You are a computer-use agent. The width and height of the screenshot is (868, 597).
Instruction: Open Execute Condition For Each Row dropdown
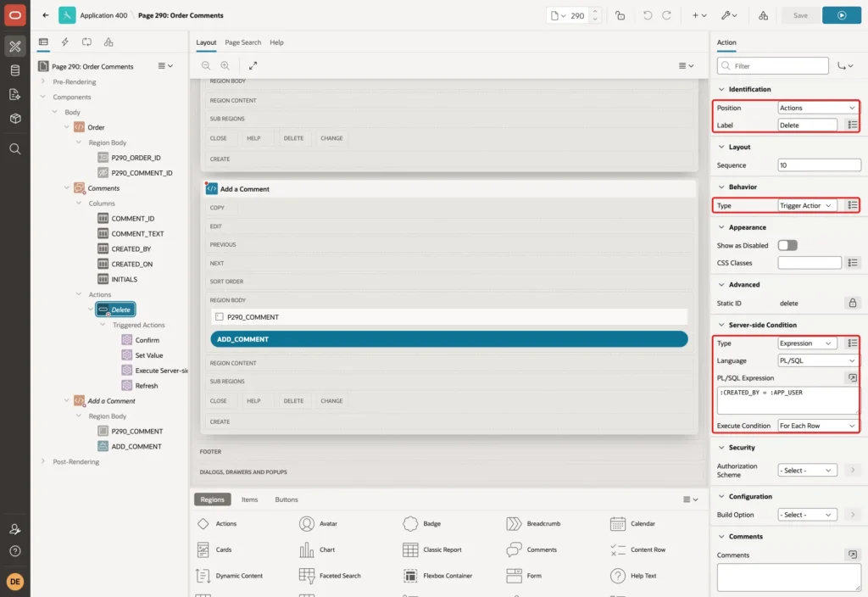click(818, 426)
